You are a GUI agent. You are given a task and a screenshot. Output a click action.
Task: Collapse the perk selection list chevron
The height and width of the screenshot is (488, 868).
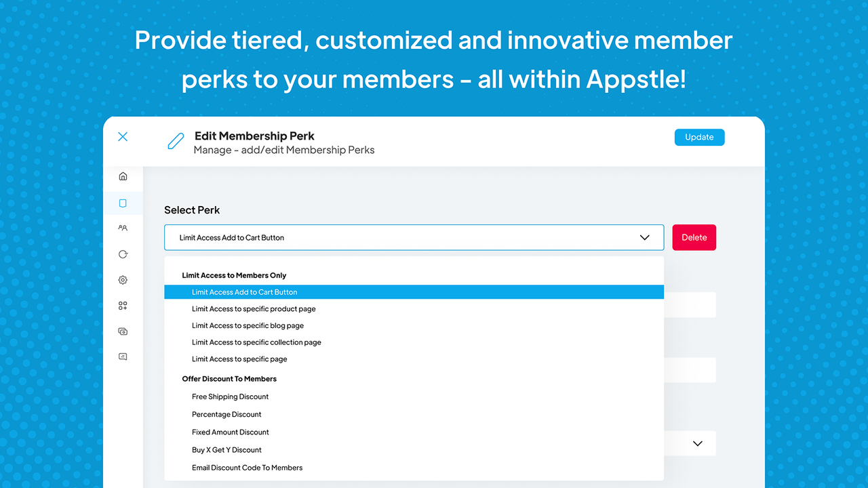tap(644, 237)
